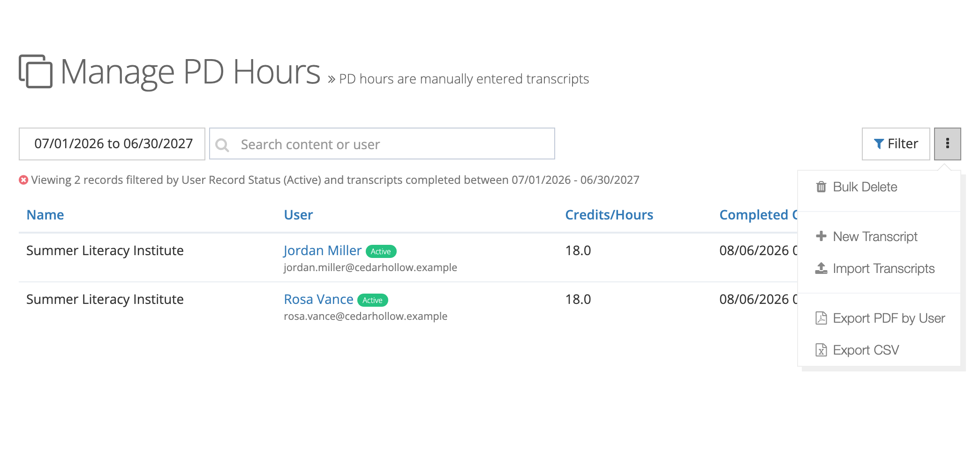Image resolution: width=980 pixels, height=469 pixels.
Task: Sort by the User column header
Action: click(x=298, y=215)
